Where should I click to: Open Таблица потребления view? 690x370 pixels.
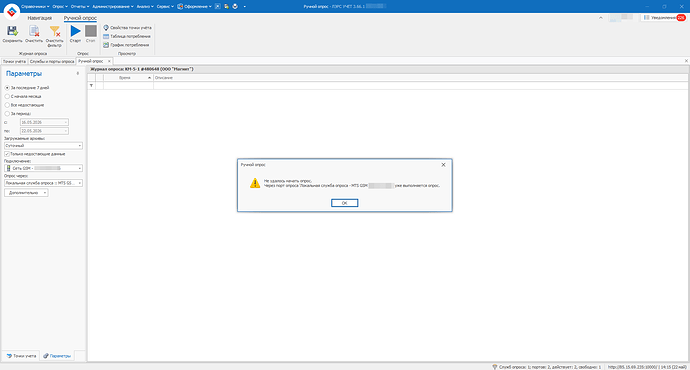coord(127,37)
